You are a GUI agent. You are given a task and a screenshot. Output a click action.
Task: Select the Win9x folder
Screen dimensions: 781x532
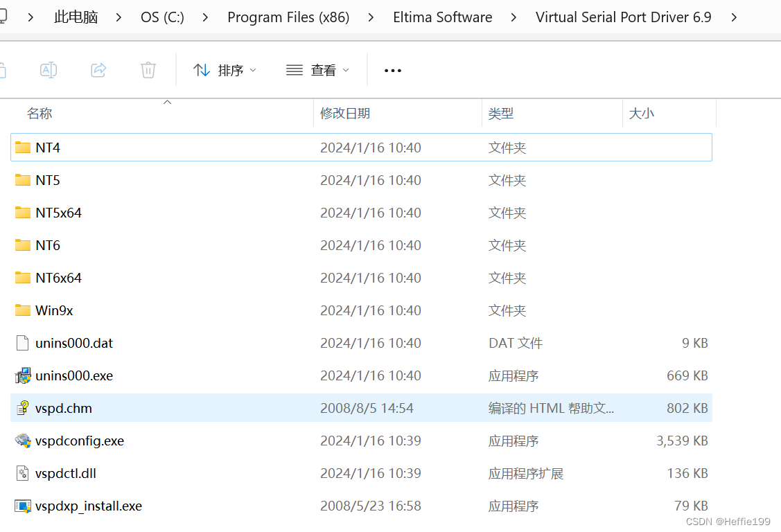click(x=54, y=310)
